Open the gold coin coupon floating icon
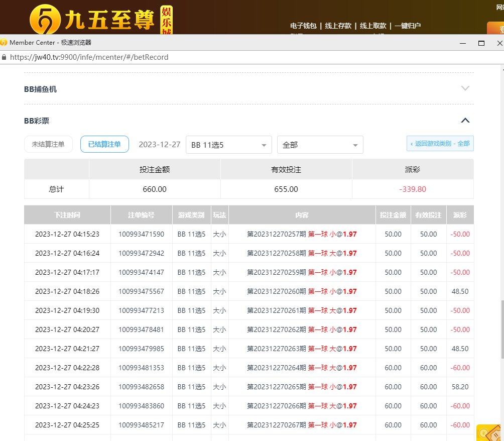Viewport: 504px width, 441px height. click(489, 432)
